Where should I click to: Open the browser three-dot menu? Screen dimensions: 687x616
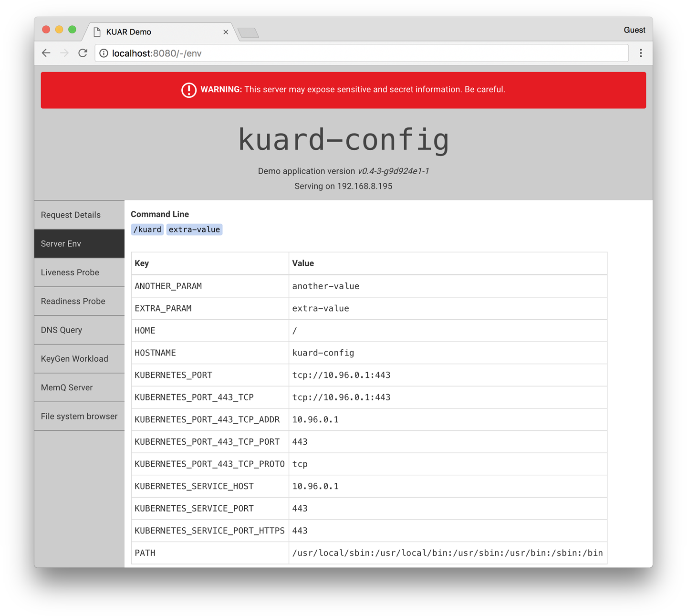(641, 53)
